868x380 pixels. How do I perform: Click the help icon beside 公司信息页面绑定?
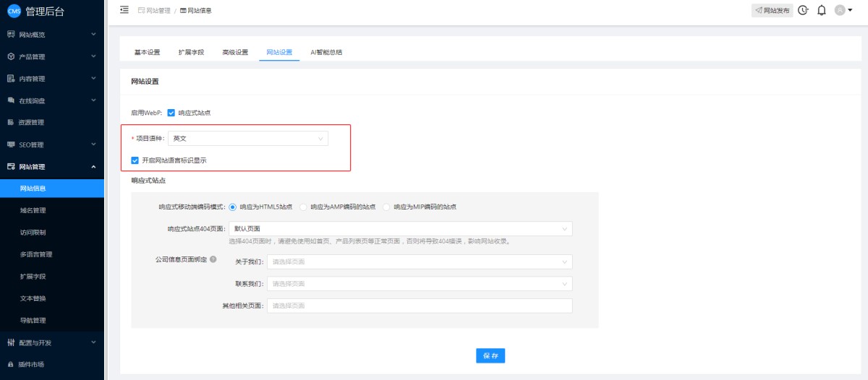pyautogui.click(x=213, y=259)
